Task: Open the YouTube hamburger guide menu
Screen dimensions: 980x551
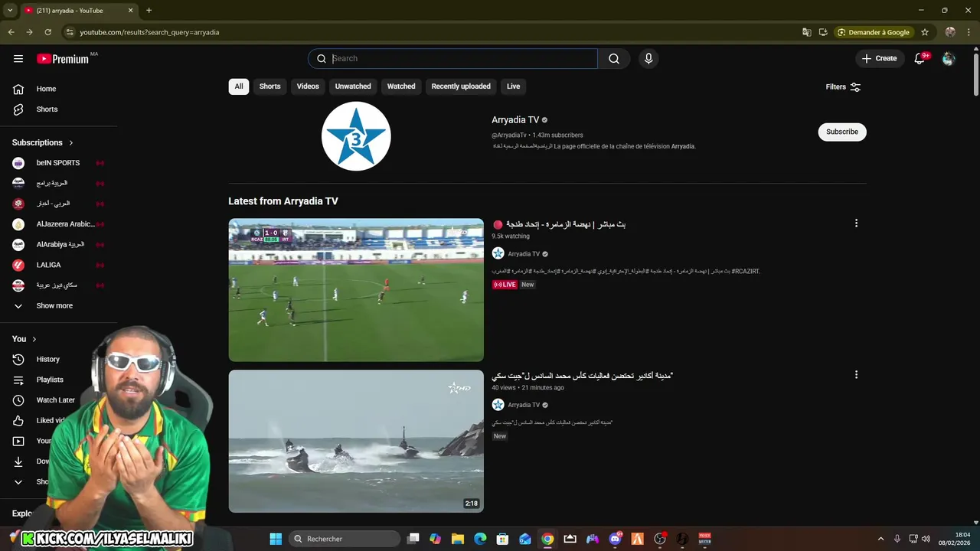Action: [x=18, y=58]
